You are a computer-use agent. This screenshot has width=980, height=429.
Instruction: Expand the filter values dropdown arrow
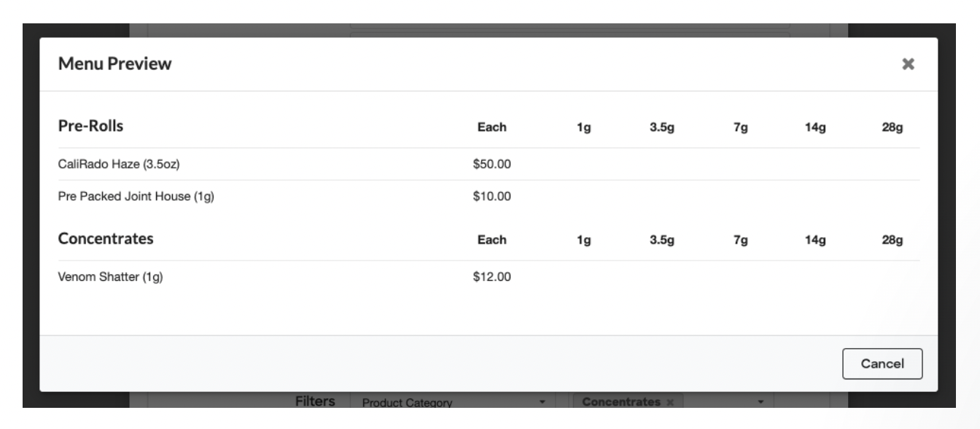click(761, 402)
